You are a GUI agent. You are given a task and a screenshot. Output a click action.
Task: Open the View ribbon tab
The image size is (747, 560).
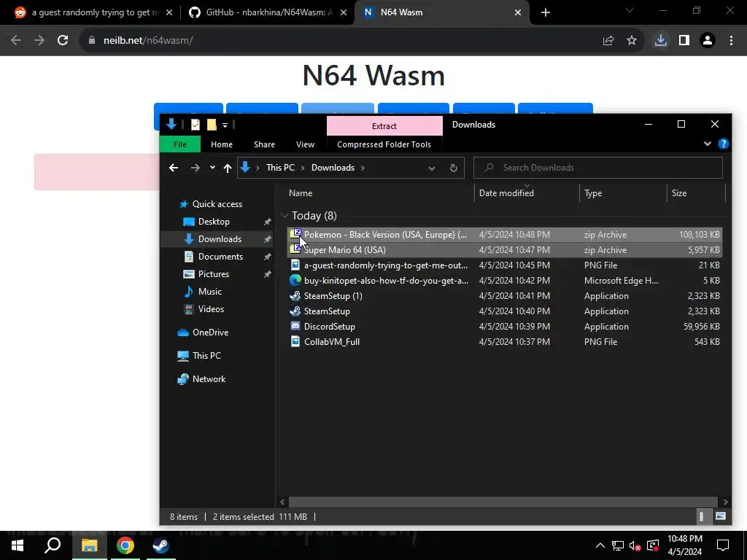tap(306, 144)
